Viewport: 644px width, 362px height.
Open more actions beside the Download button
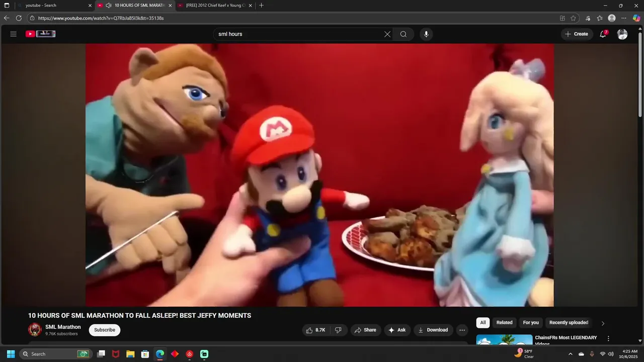tap(462, 330)
